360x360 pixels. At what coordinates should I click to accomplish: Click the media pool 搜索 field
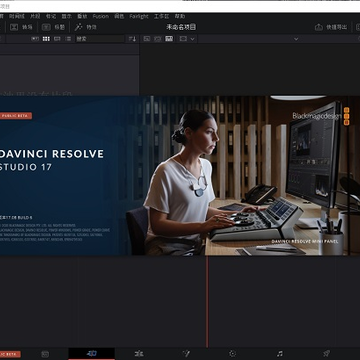point(100,39)
